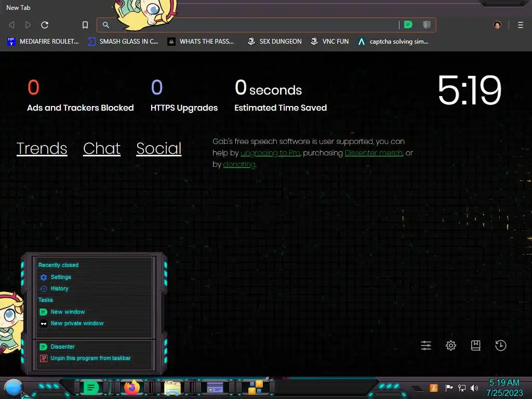The width and height of the screenshot is (532, 399).
Task: Open the Social link
Action: (159, 148)
